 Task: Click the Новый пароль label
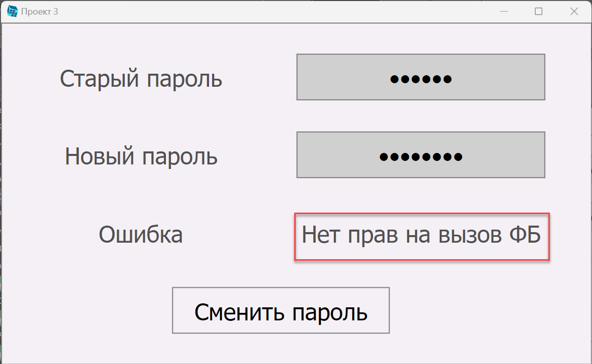(x=141, y=156)
